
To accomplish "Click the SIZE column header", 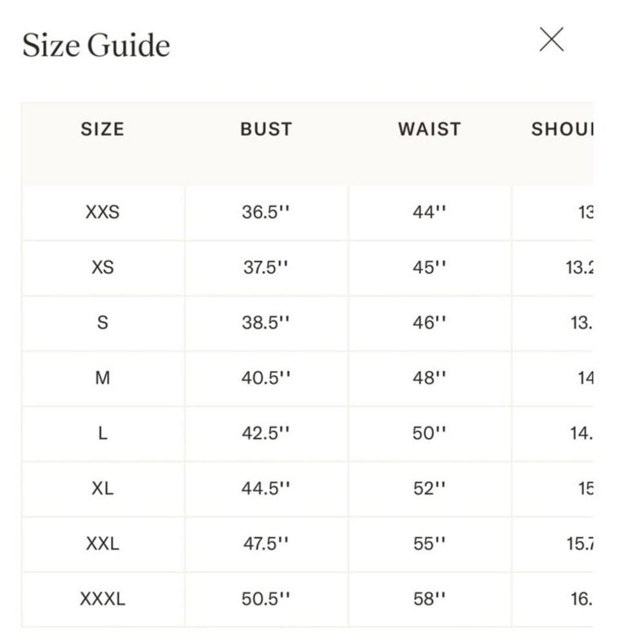I will tap(102, 129).
